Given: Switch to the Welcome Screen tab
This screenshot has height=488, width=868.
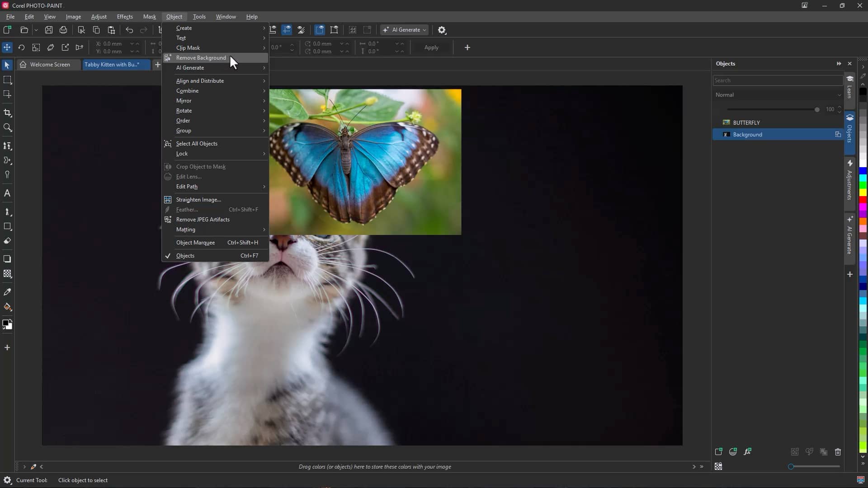Looking at the screenshot, I should [49, 64].
